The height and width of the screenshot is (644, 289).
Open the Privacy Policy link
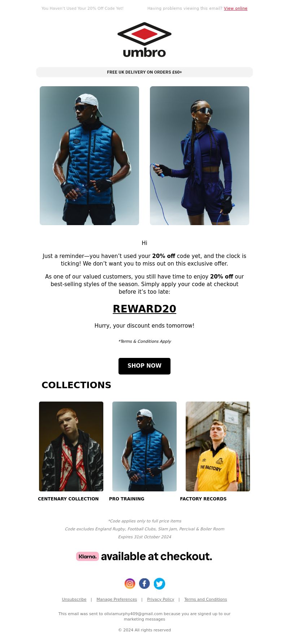point(160,599)
